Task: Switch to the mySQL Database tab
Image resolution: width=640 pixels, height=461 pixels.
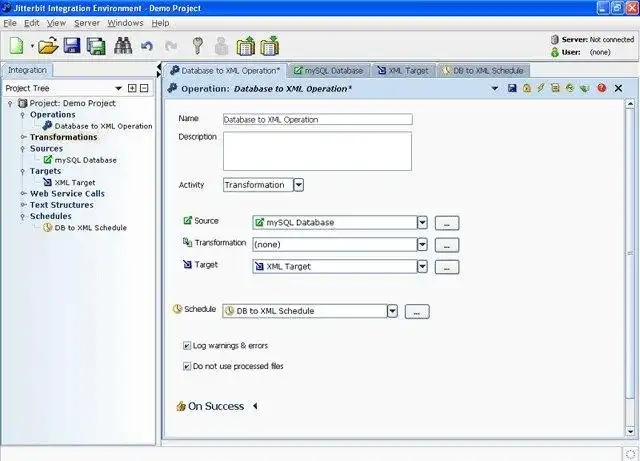Action: coord(329,71)
